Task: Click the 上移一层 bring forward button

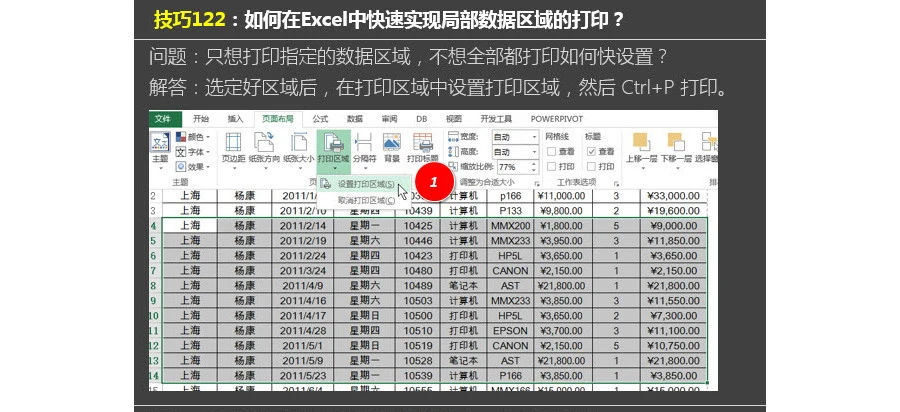Action: coord(641,150)
